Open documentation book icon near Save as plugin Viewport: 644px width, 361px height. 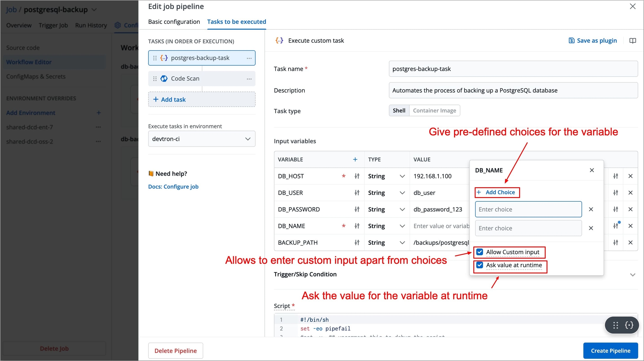tap(633, 41)
